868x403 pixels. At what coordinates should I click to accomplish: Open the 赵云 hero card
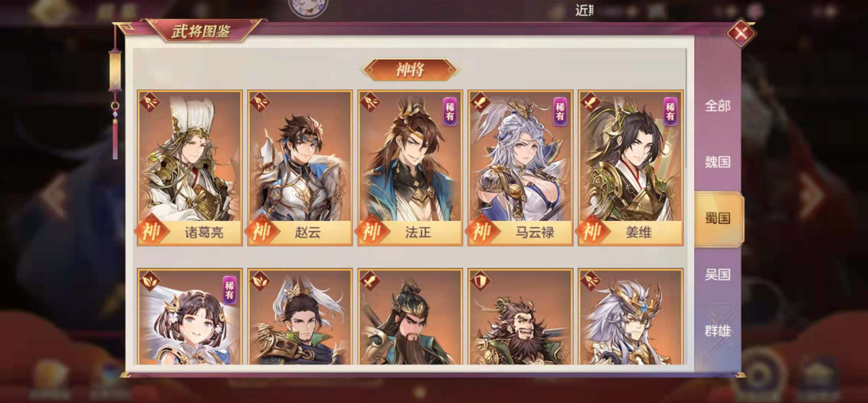pos(300,168)
